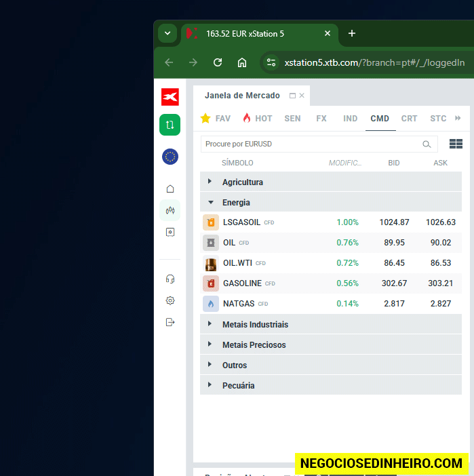The width and height of the screenshot is (474, 476).
Task: Open the investment plans sidebar icon
Action: click(170, 232)
